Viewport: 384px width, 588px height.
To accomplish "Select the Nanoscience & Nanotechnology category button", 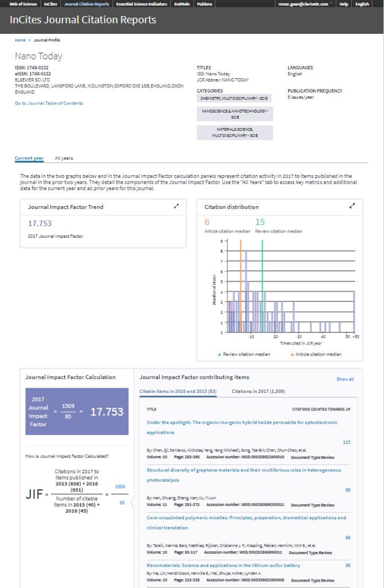I will [235, 114].
